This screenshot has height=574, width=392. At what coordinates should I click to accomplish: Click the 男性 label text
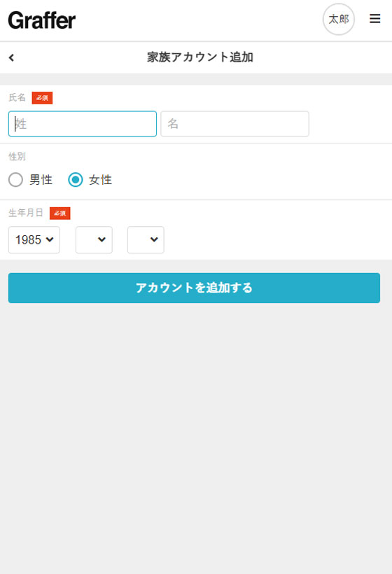point(41,180)
